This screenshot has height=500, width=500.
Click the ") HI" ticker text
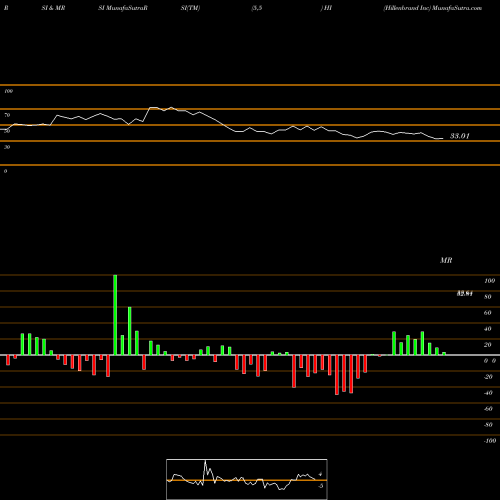point(326,8)
